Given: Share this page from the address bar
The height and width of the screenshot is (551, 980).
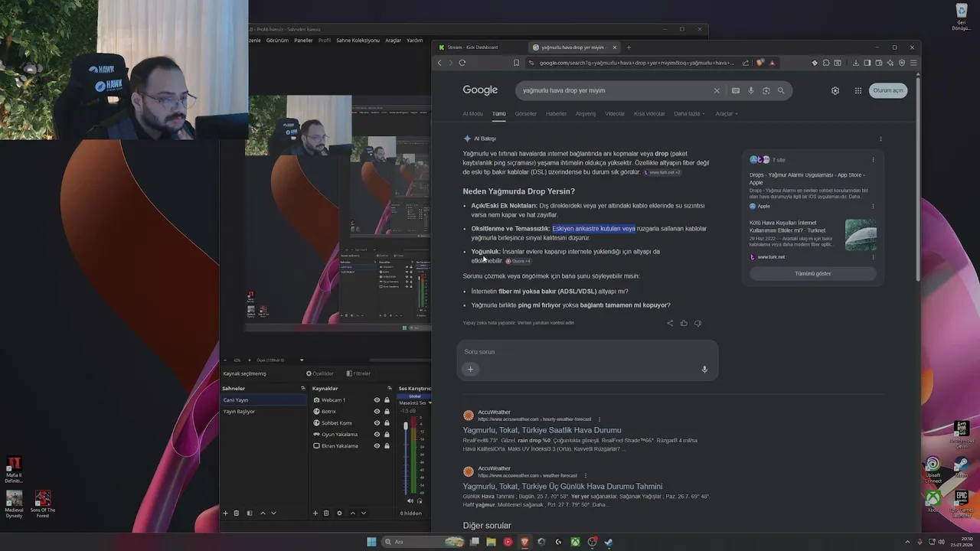Looking at the screenshot, I should 746,63.
